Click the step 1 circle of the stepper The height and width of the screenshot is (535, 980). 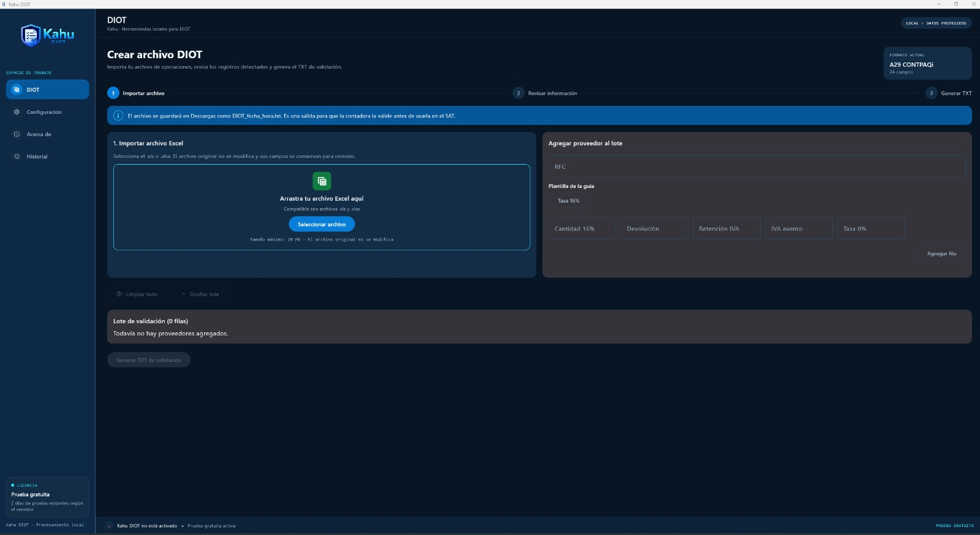(113, 93)
